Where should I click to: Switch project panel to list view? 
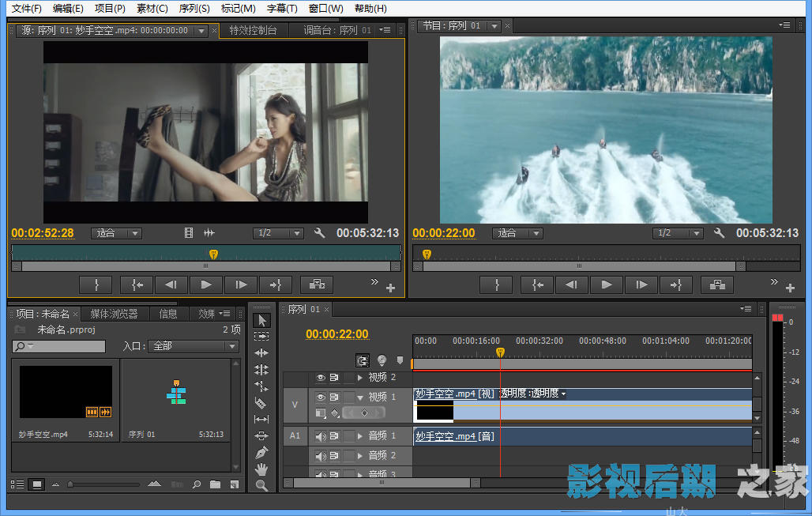point(18,484)
